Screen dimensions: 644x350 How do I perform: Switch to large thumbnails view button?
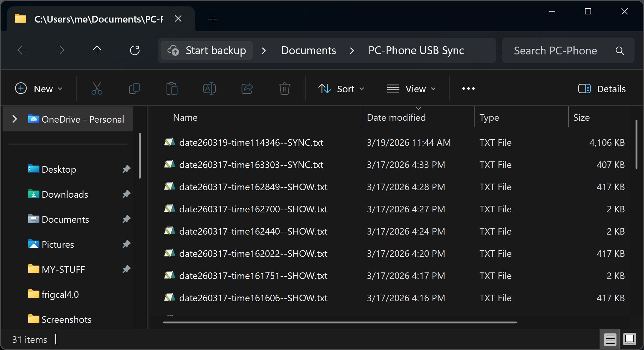click(x=629, y=339)
